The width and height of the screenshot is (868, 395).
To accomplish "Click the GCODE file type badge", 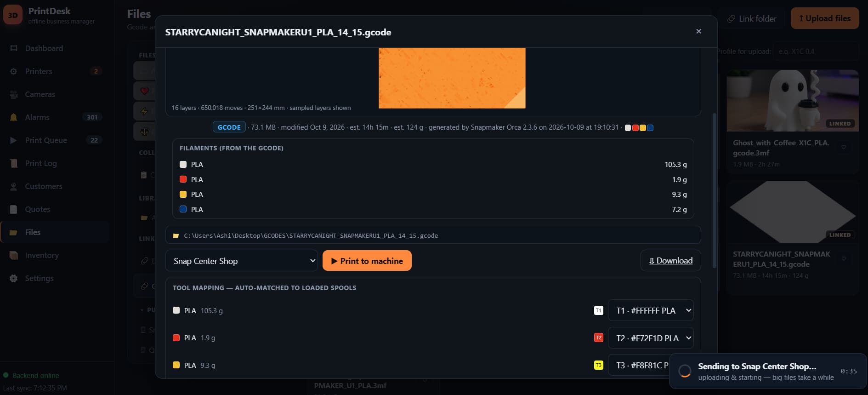I will pyautogui.click(x=229, y=127).
